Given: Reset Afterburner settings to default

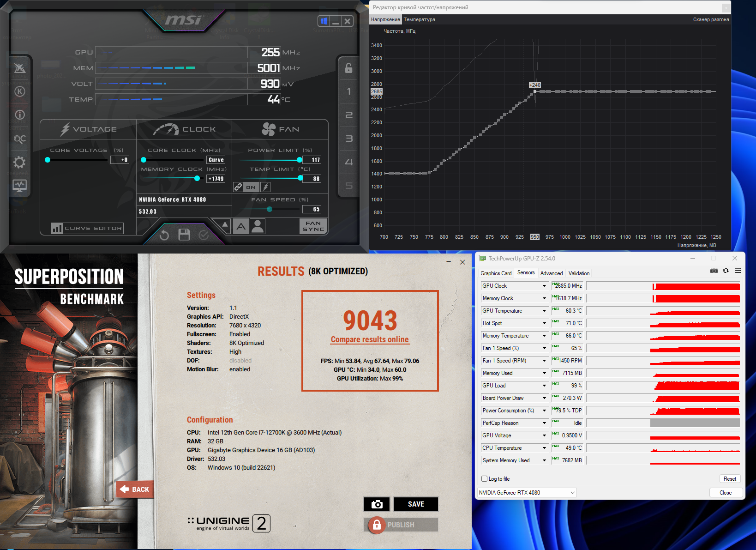Looking at the screenshot, I should (x=164, y=236).
